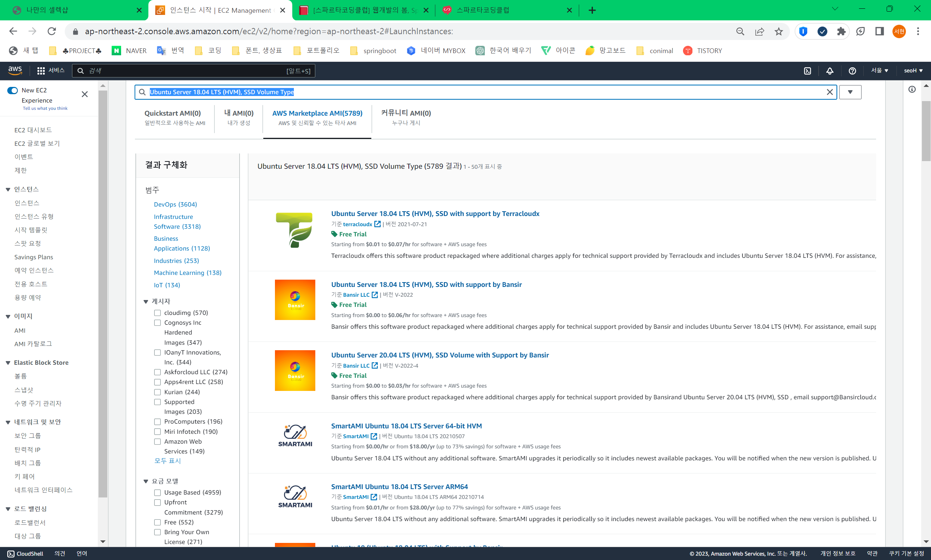Open Terracloudx product logo thumbnail
The width and height of the screenshot is (931, 560).
294,230
